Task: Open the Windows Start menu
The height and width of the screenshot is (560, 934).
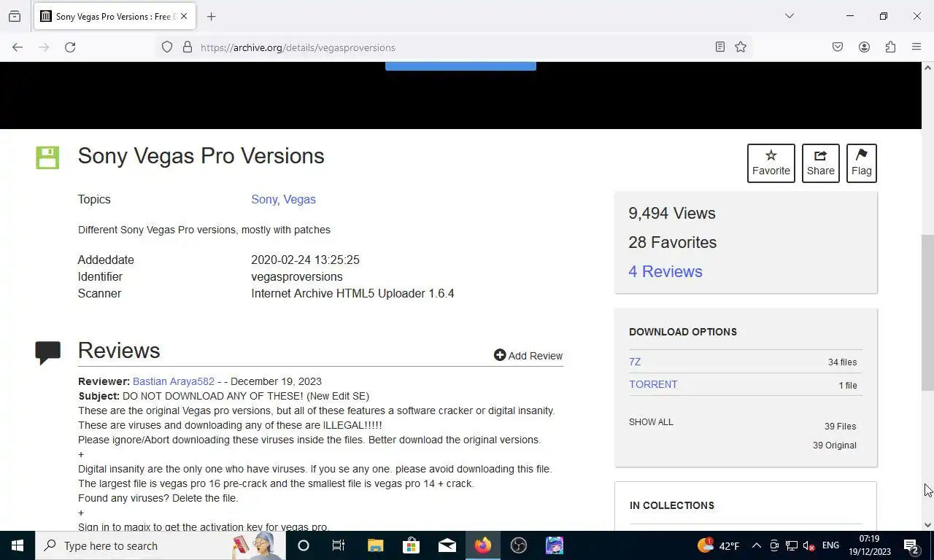Action: tap(18, 545)
